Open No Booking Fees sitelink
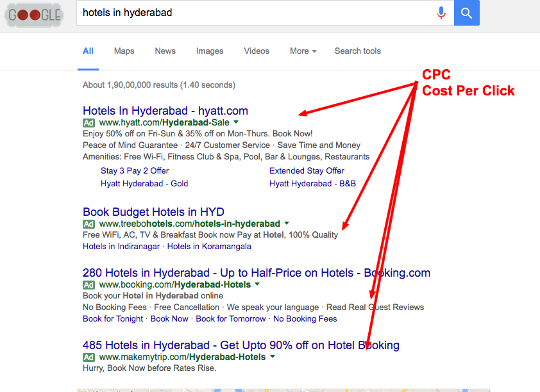 tap(305, 319)
